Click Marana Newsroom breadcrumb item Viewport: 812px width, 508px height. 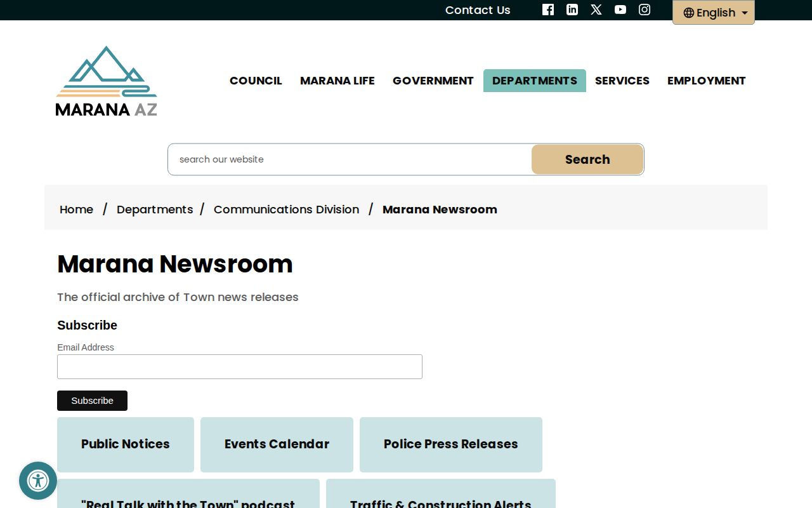[440, 210]
